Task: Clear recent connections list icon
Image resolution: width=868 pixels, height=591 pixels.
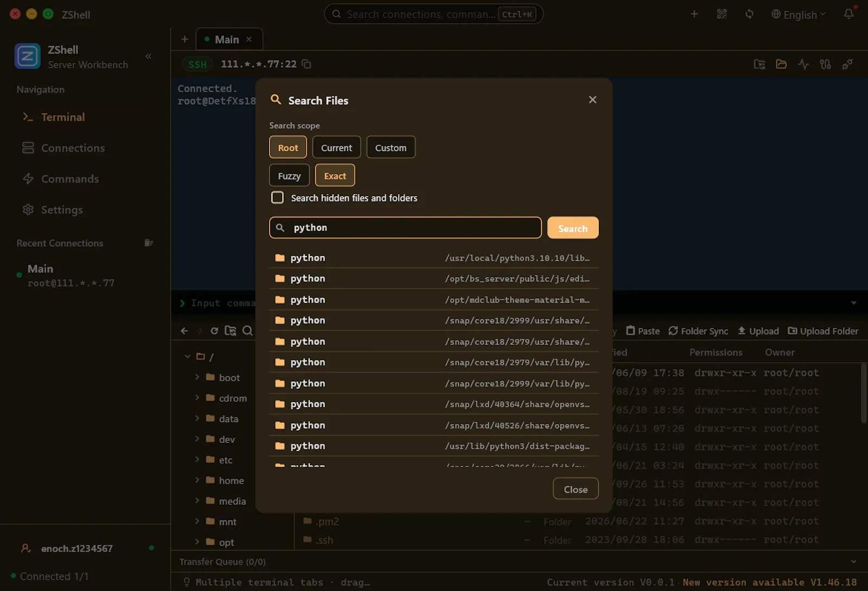Action: (x=149, y=243)
